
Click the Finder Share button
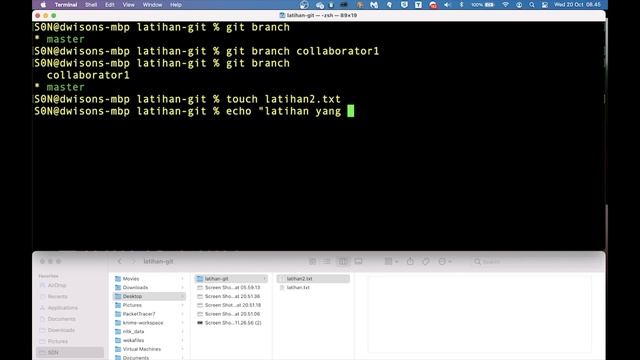tap(410, 261)
